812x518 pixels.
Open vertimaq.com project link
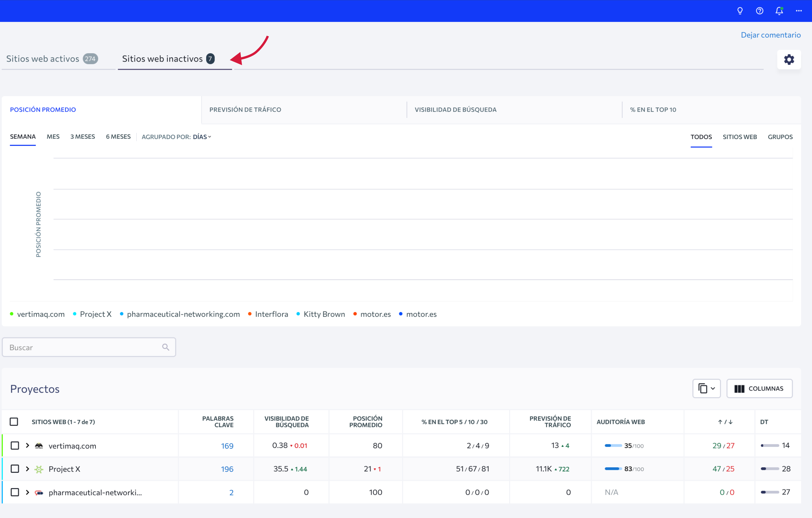pyautogui.click(x=72, y=445)
